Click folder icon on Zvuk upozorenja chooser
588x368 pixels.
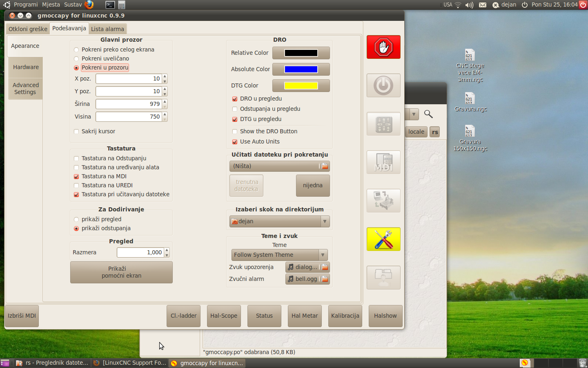coord(325,267)
